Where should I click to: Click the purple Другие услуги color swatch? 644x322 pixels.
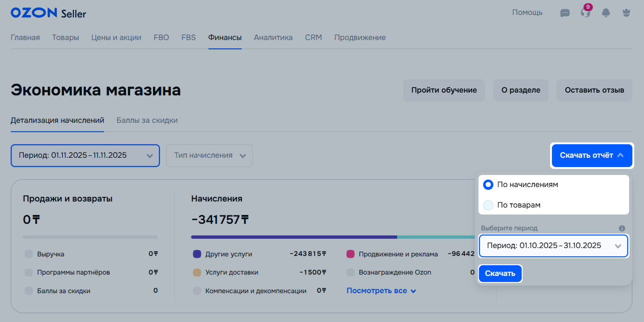click(x=197, y=254)
